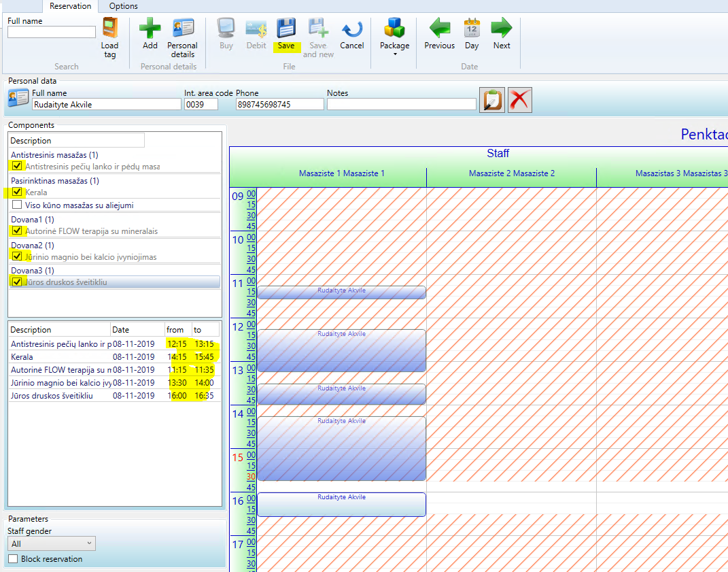Sort the schedule list by Date column

click(x=137, y=329)
